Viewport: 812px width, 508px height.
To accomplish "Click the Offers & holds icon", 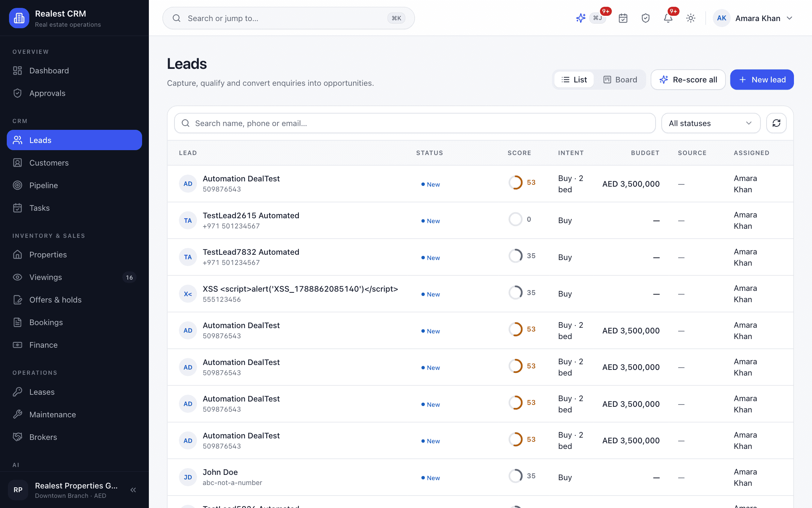I will pos(17,300).
